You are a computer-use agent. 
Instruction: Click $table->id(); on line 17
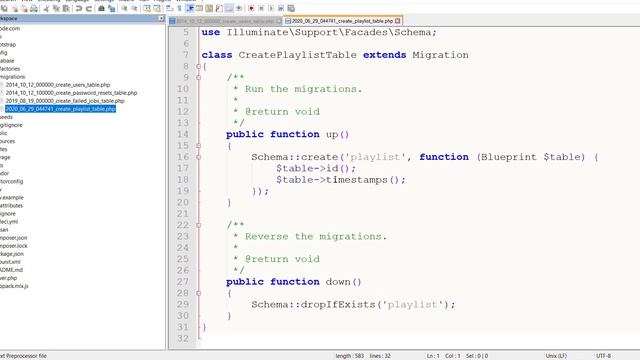pyautogui.click(x=316, y=169)
